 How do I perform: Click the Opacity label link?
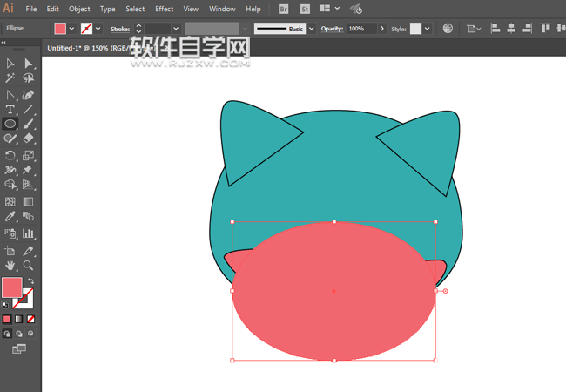coord(331,29)
